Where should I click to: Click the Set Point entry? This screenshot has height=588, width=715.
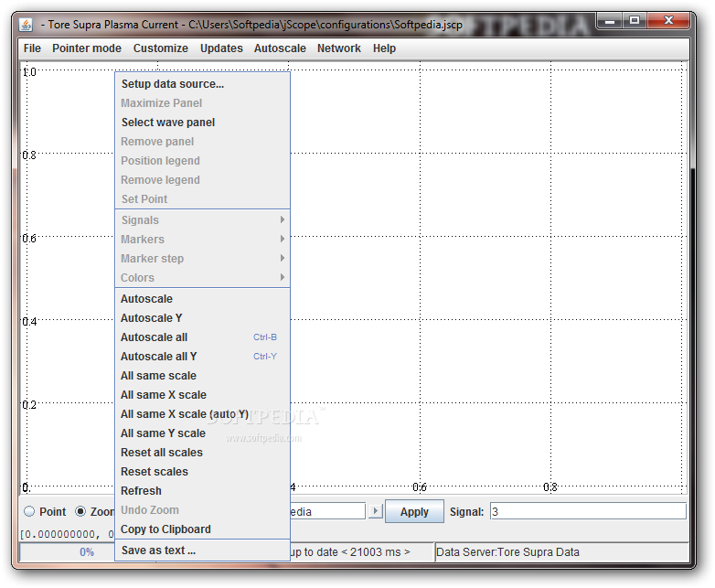202,198
